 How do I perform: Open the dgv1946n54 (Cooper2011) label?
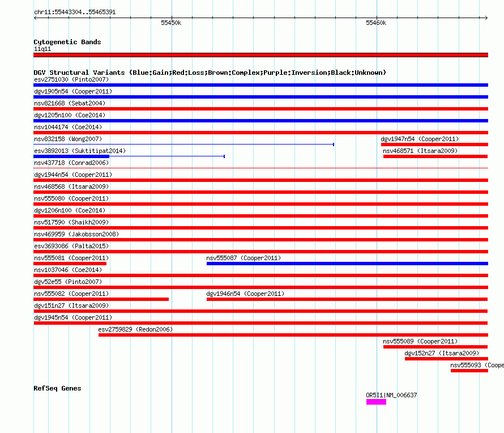pyautogui.click(x=245, y=294)
